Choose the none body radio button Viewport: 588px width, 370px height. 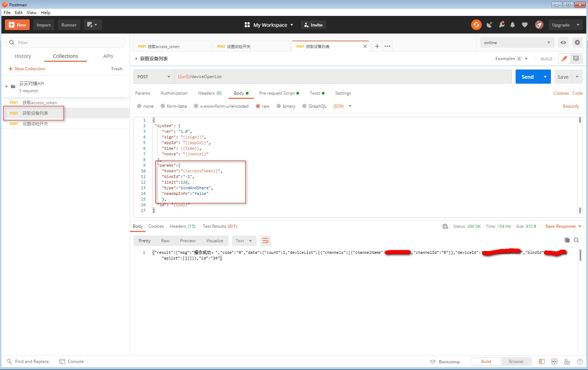click(139, 106)
